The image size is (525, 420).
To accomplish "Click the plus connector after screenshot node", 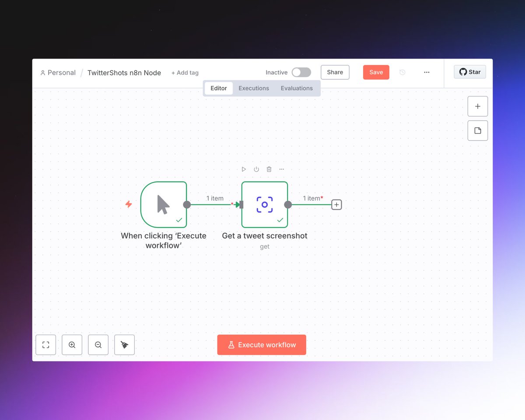I will pos(336,205).
